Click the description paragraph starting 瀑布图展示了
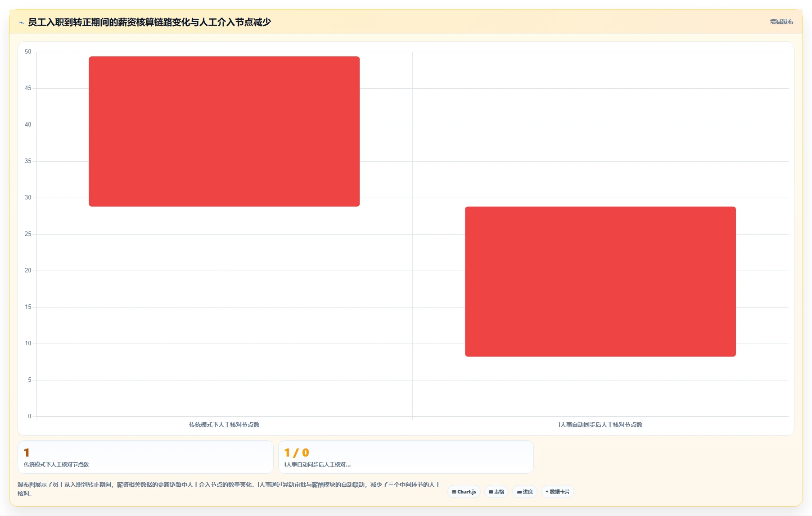This screenshot has width=812, height=516. (229, 489)
